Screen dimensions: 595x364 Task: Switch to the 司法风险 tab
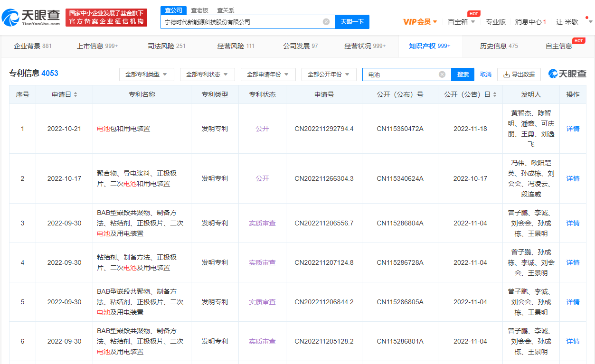click(161, 46)
